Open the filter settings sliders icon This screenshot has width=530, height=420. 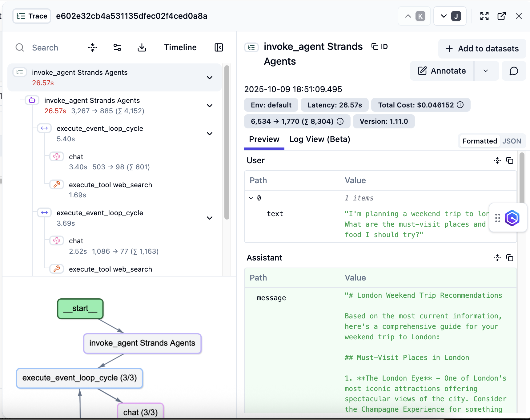(117, 47)
